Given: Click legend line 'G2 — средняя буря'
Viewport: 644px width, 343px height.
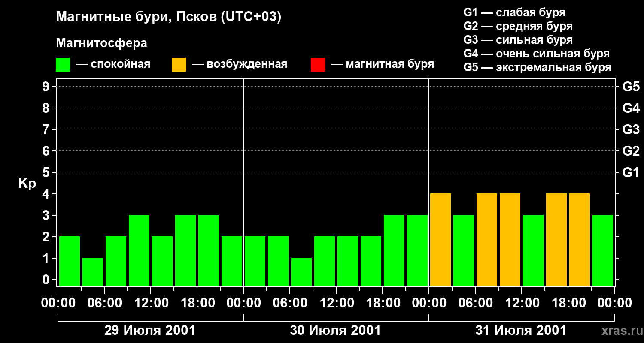Looking at the screenshot, I should coord(518,26).
